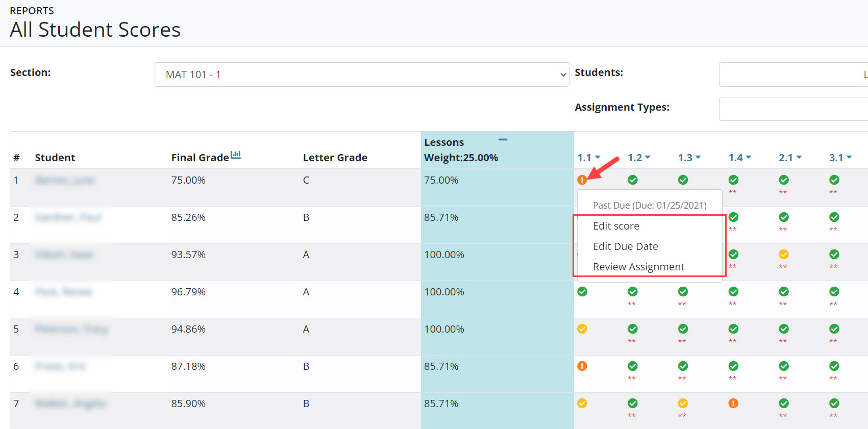Click the Past Due date text in popup
The width and height of the screenshot is (868, 429).
click(x=650, y=206)
